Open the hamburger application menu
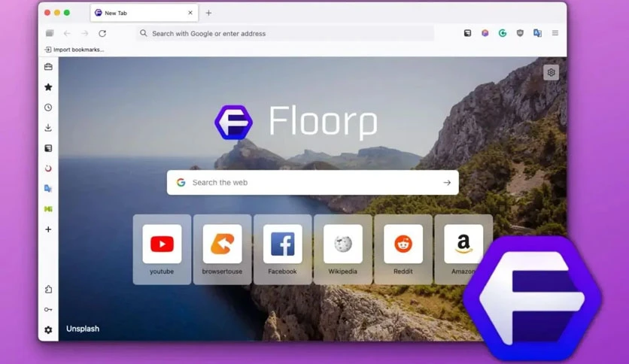The height and width of the screenshot is (364, 629). (555, 33)
